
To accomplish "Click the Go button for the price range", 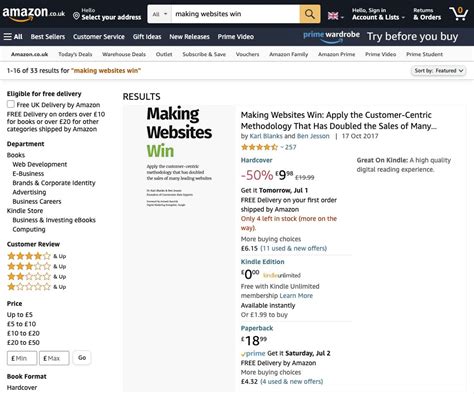I will [82, 358].
